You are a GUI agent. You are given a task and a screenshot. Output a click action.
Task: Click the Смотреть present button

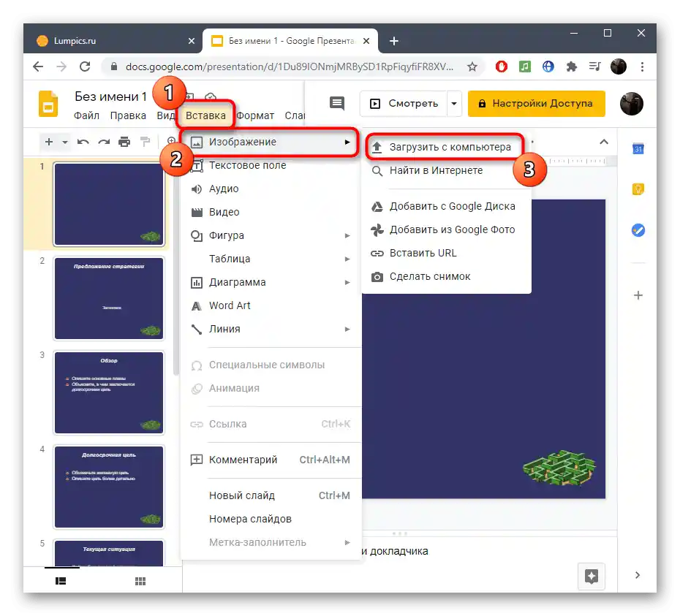pyautogui.click(x=404, y=104)
